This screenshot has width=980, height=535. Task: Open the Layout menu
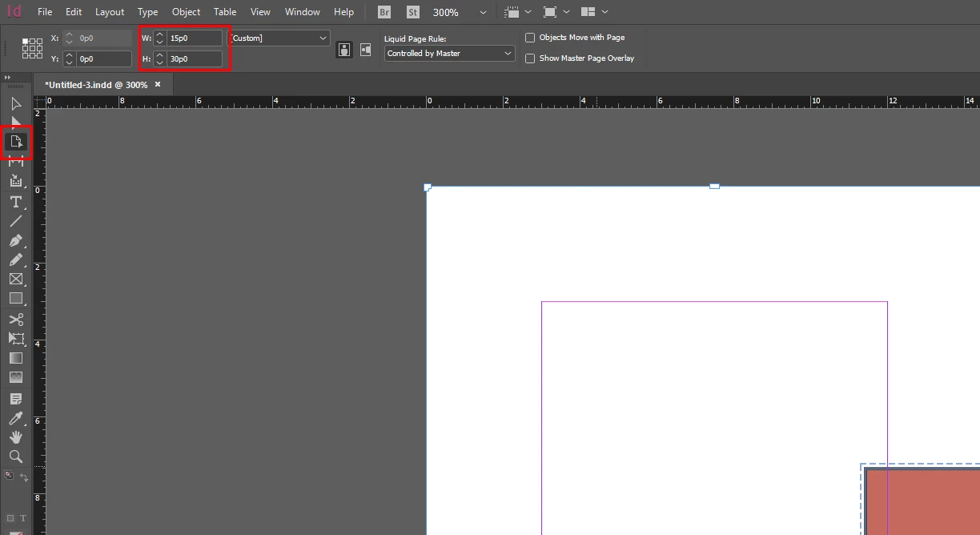[110, 12]
